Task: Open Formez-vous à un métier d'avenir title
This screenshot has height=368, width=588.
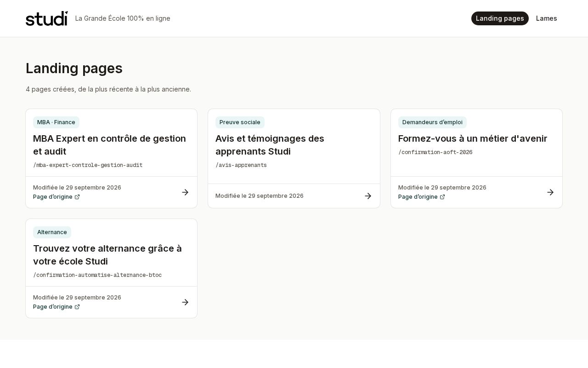Action: (473, 138)
